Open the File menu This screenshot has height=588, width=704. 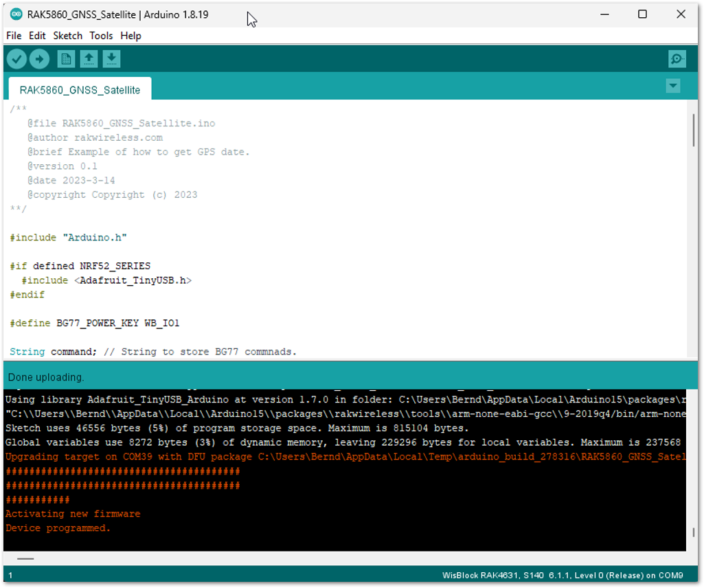(x=14, y=36)
